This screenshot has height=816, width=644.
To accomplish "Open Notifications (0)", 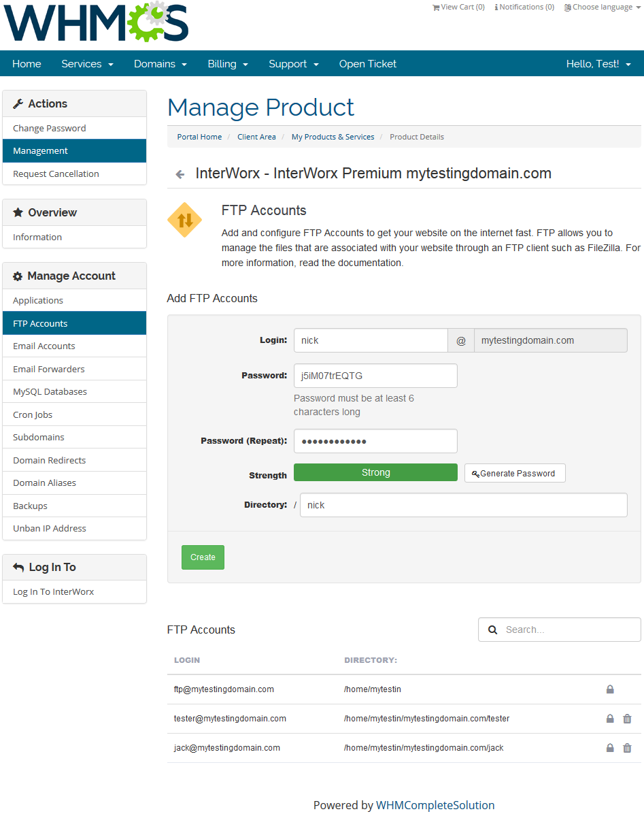I will [x=524, y=7].
